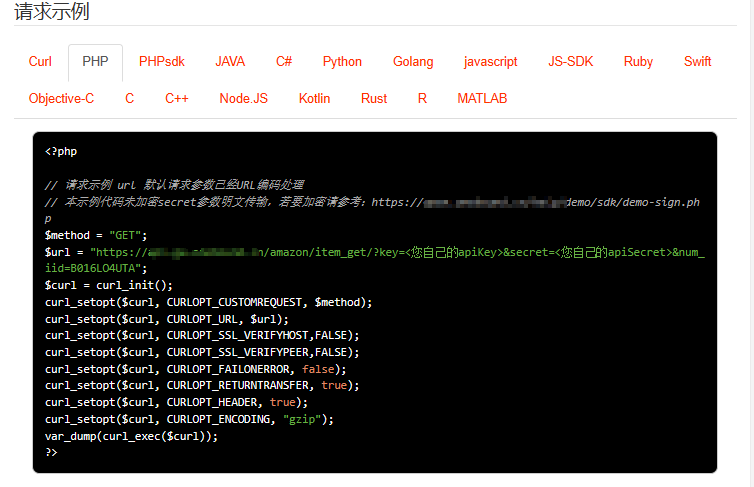Click the CURLOPT_HEADER line
The width and height of the screenshot is (754, 487).
click(x=176, y=402)
